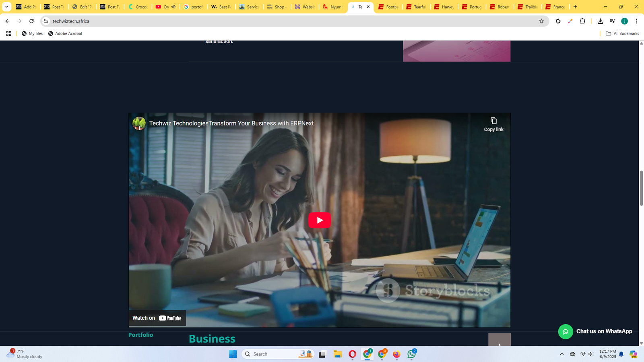Switch to the Google portof tab
This screenshot has height=362, width=644.
coord(193,7)
